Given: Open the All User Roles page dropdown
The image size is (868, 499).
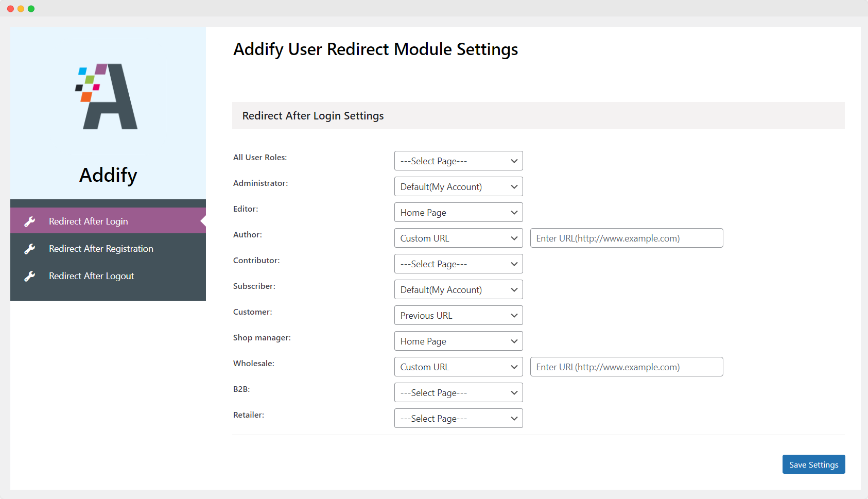Looking at the screenshot, I should click(458, 161).
